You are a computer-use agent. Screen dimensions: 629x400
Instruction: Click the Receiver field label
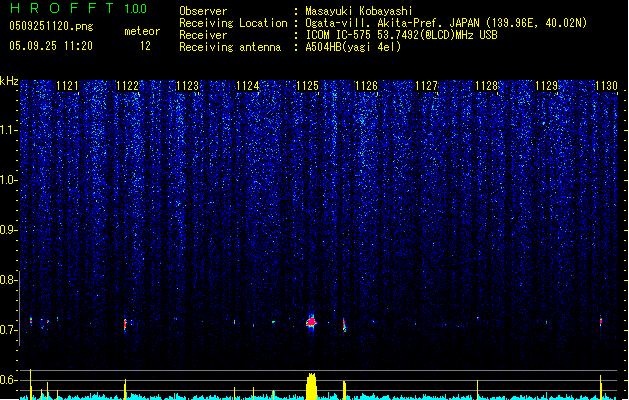point(203,35)
